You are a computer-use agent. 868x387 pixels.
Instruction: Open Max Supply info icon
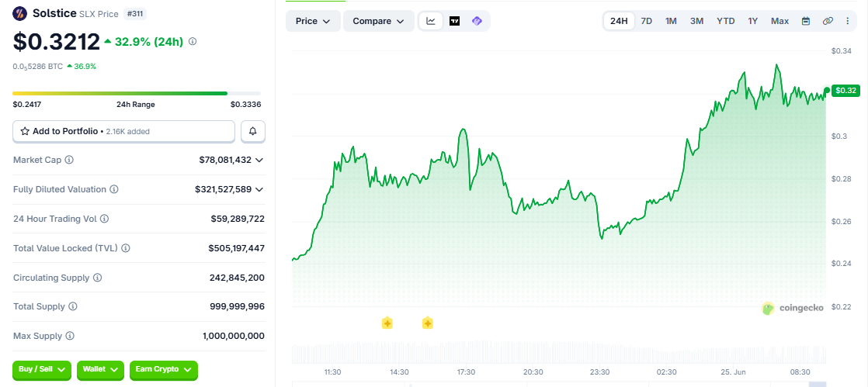pyautogui.click(x=70, y=336)
